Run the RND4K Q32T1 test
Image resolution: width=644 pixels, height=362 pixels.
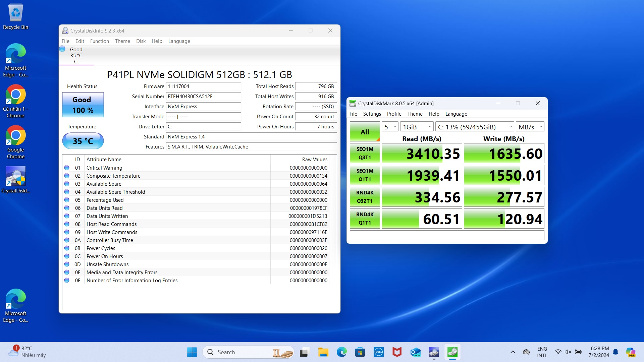(365, 197)
